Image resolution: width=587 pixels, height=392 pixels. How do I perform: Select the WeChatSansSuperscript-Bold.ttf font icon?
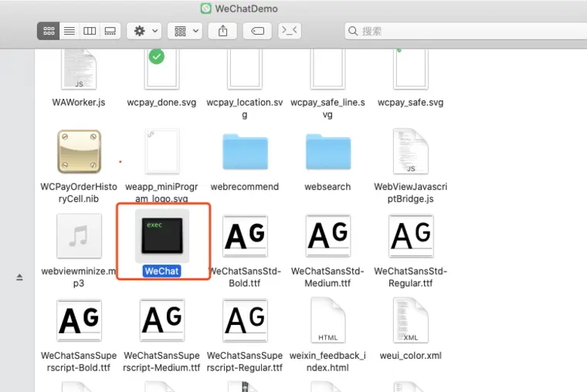(x=79, y=320)
